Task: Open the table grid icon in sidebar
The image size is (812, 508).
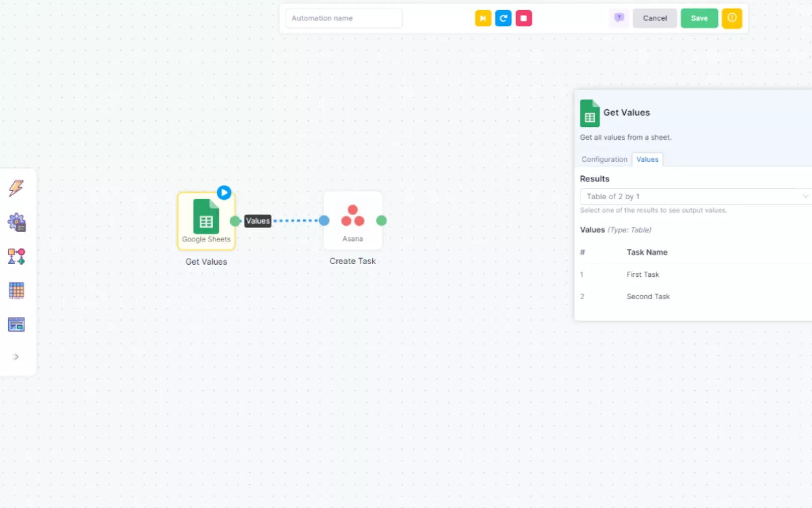Action: 16,291
